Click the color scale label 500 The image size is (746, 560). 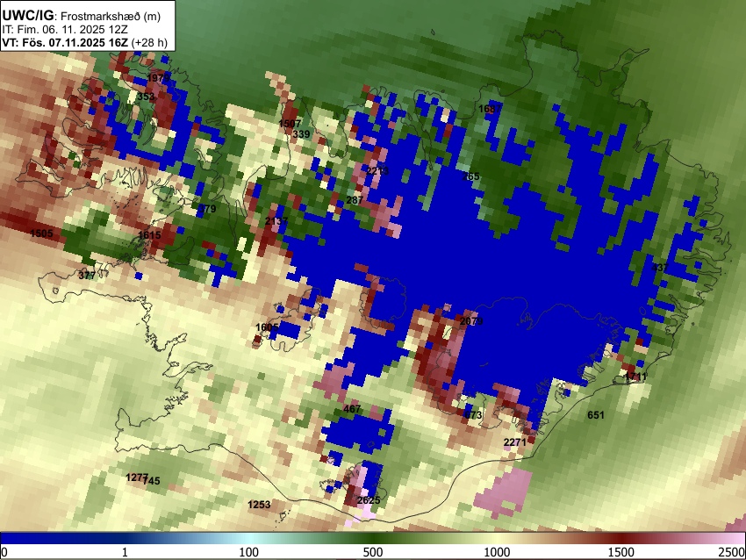point(373,552)
